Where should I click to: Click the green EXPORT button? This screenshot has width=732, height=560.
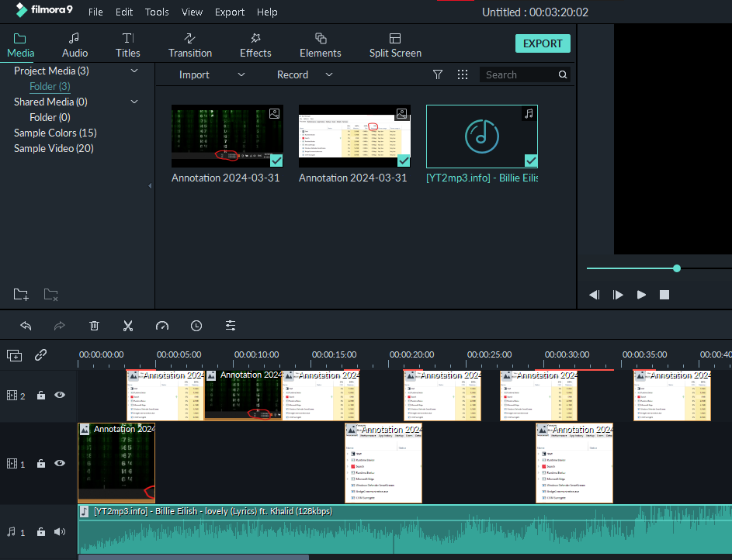coord(543,43)
